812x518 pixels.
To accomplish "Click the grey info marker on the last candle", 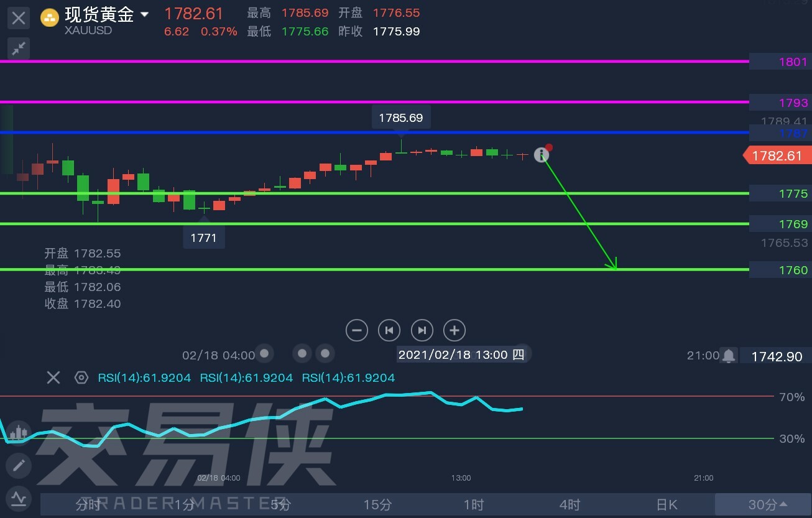I will point(542,155).
